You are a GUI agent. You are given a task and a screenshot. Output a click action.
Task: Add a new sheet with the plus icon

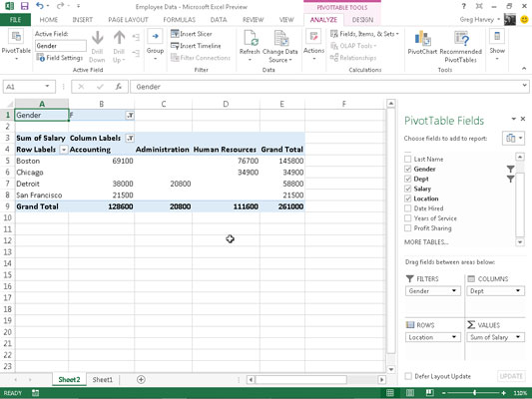tap(141, 379)
